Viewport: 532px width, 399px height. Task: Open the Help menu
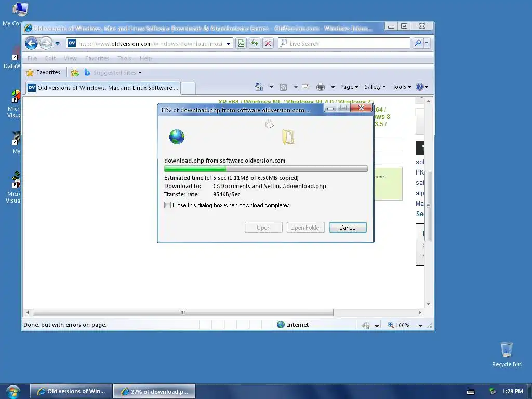pyautogui.click(x=145, y=58)
